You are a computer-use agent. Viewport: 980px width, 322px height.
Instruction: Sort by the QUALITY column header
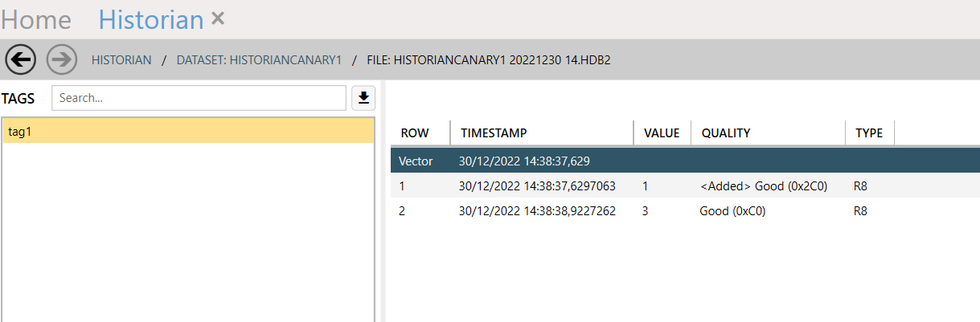(x=768, y=133)
